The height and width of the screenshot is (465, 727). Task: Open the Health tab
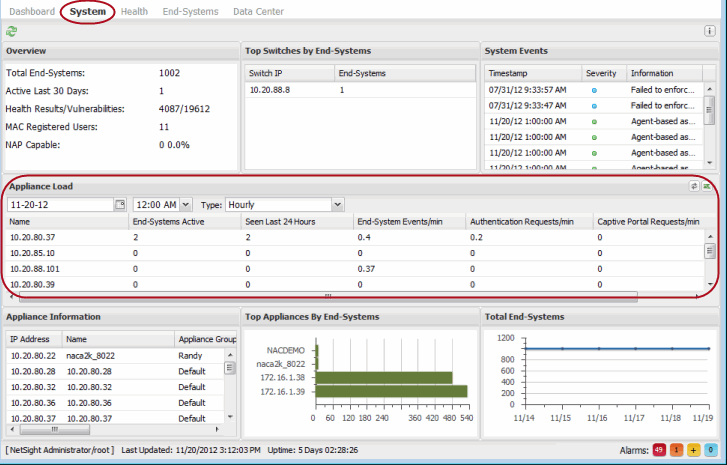click(135, 12)
